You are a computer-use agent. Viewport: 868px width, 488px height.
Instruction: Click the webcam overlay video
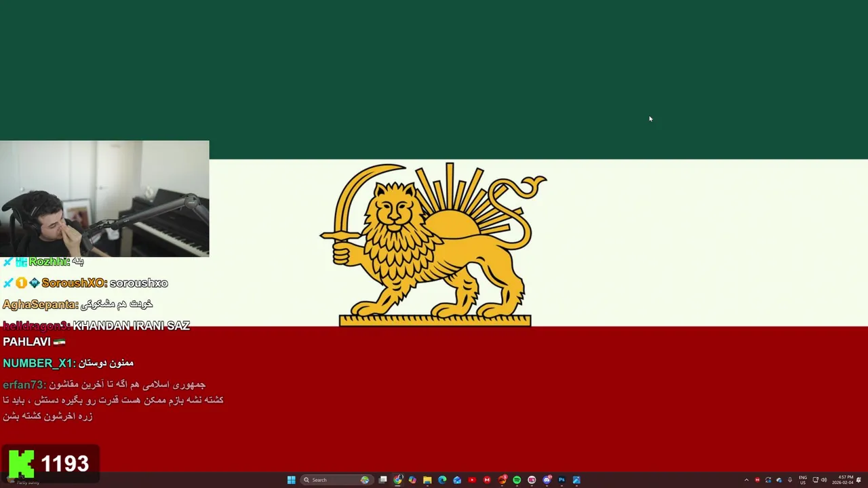tap(104, 199)
